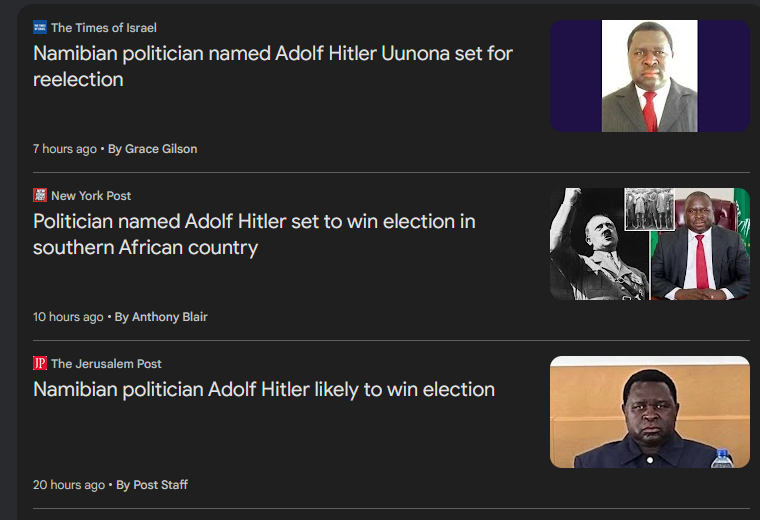Open The Times of Israel source name

[x=104, y=27]
